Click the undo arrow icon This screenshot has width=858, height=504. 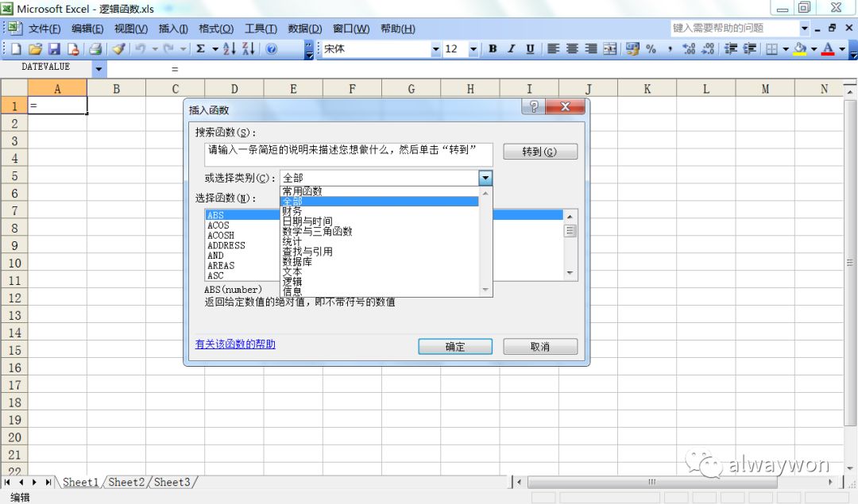point(141,49)
